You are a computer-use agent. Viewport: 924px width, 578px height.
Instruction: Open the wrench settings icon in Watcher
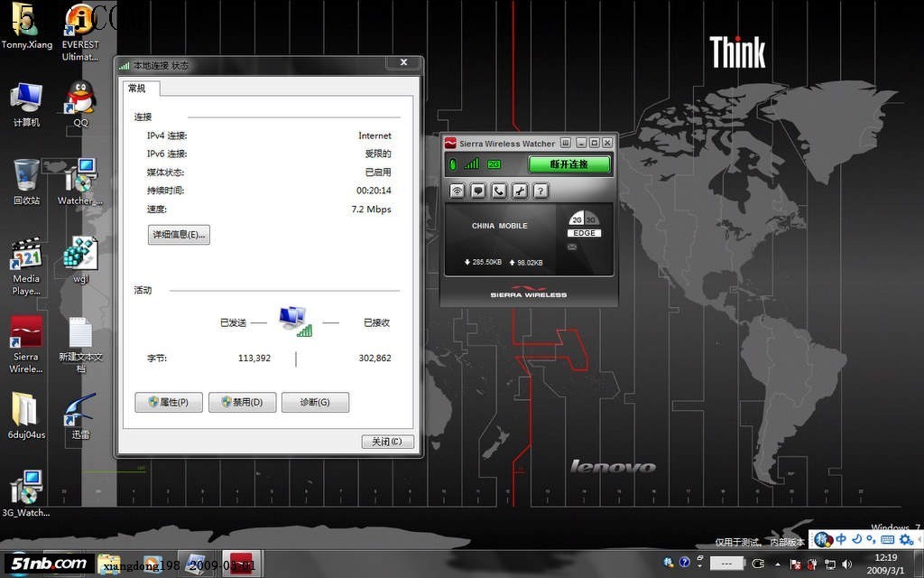click(520, 191)
